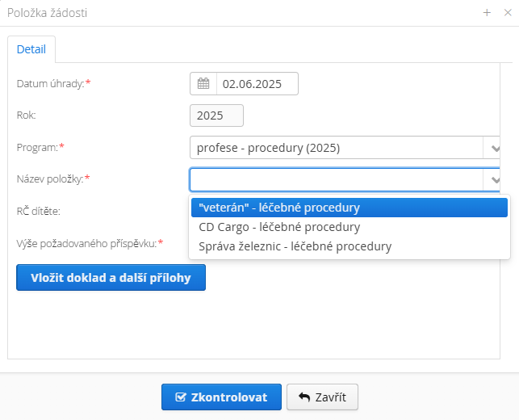Switch to the Detail tab
The width and height of the screenshot is (519, 420).
(31, 49)
